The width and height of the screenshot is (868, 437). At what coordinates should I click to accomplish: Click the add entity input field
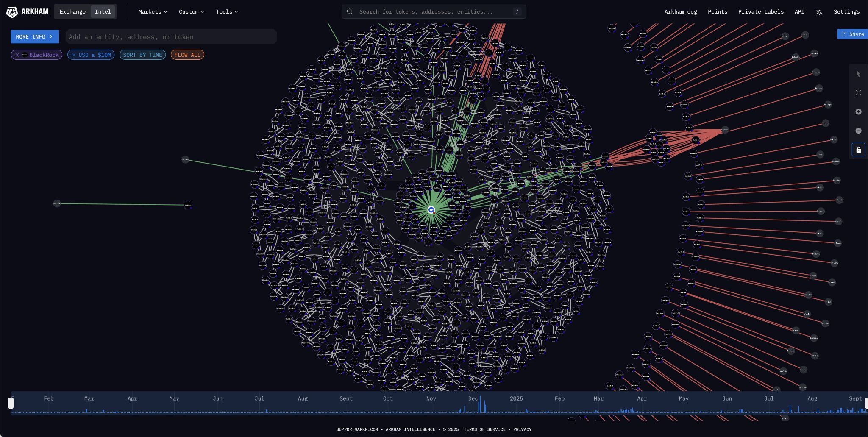[171, 36]
